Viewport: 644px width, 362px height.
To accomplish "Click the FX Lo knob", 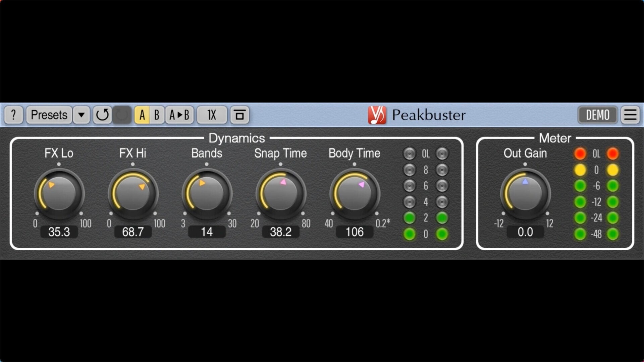I will coord(59,194).
